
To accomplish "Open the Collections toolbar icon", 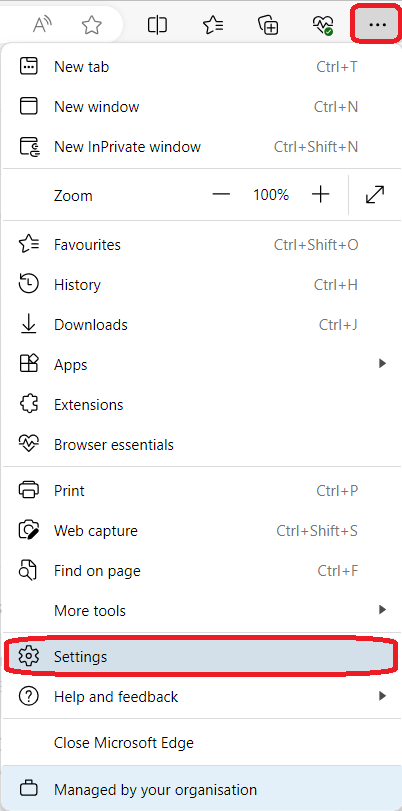I will coord(268,25).
